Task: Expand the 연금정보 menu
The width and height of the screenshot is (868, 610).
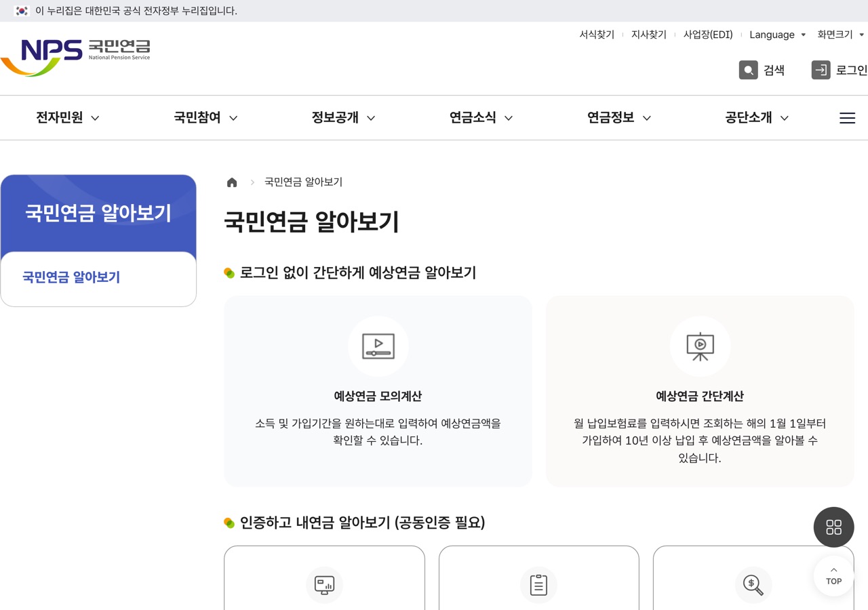Action: (618, 118)
